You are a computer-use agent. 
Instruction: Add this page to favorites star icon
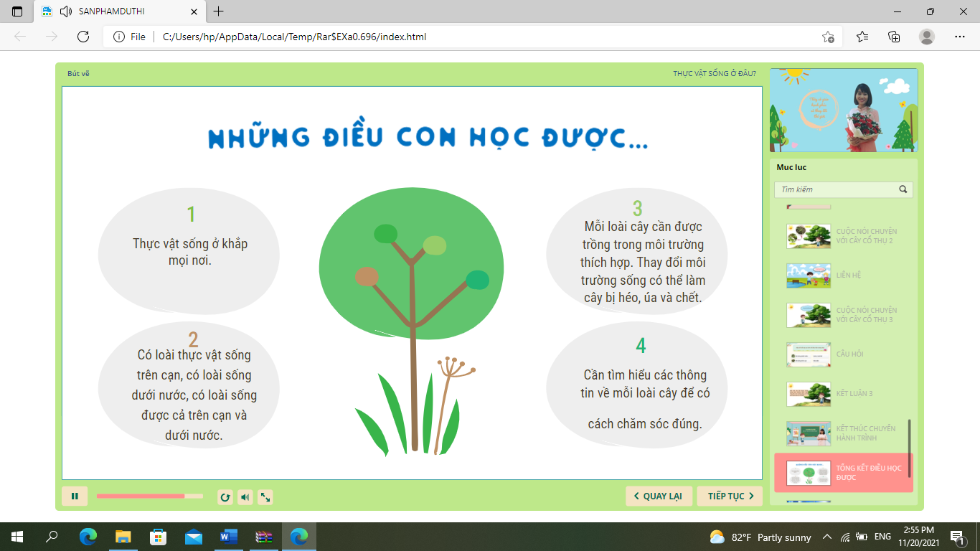828,37
